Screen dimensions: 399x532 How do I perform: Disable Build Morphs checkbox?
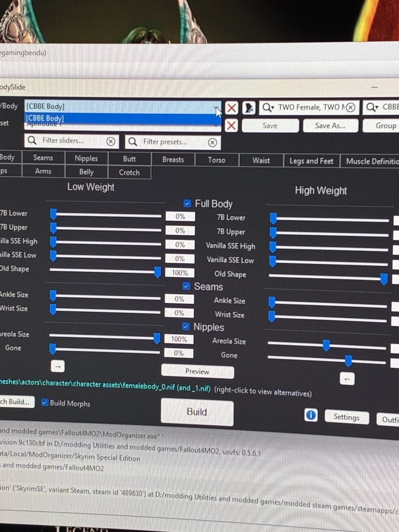click(x=44, y=402)
